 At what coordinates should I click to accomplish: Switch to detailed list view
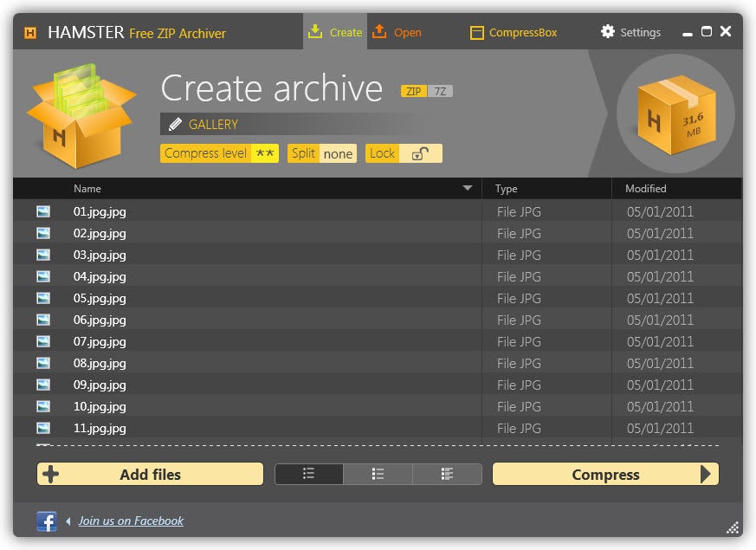point(447,475)
